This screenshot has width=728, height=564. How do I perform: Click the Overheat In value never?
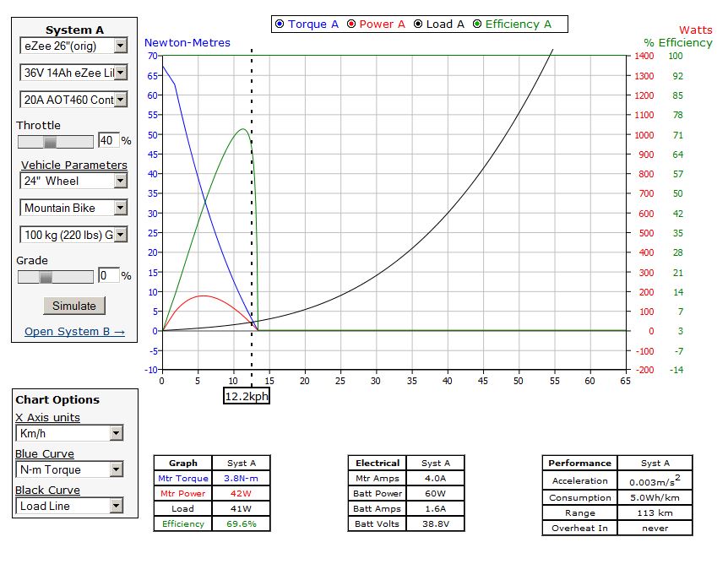point(655,529)
